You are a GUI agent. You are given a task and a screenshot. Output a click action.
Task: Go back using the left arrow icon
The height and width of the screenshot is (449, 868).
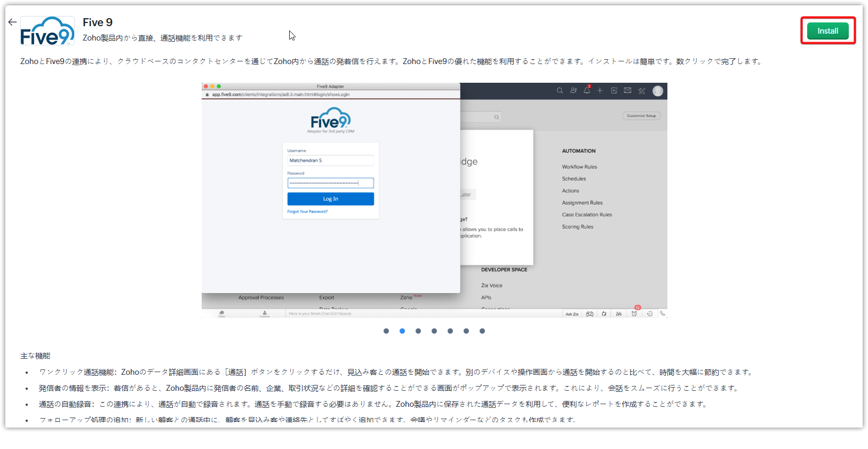pyautogui.click(x=12, y=22)
